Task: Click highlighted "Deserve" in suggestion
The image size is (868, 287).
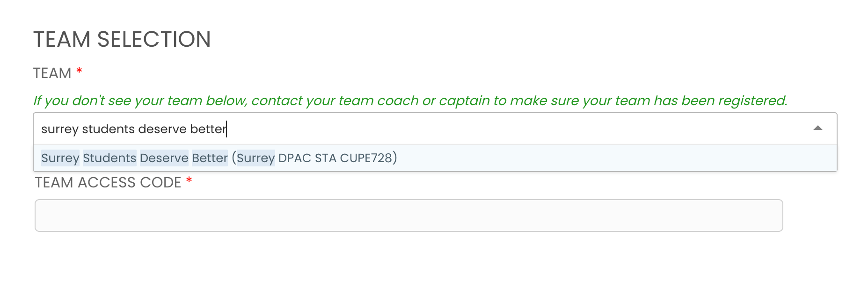Action: (x=164, y=158)
